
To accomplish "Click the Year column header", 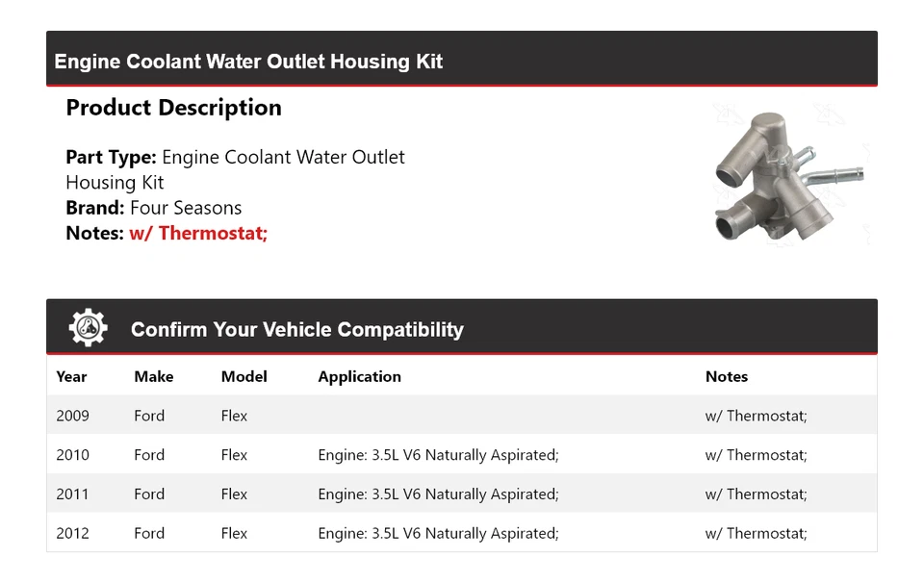I will tap(71, 377).
